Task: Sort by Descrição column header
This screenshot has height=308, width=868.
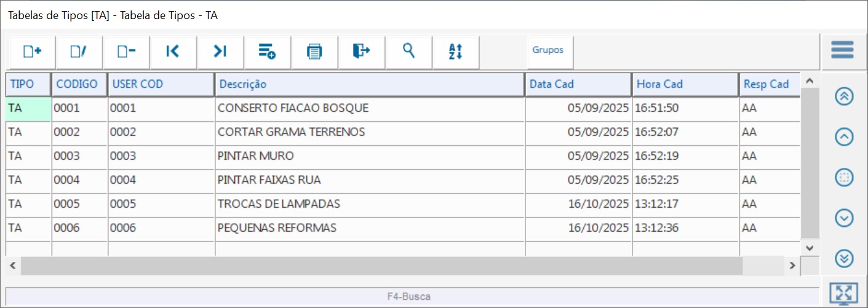Action: [x=369, y=84]
